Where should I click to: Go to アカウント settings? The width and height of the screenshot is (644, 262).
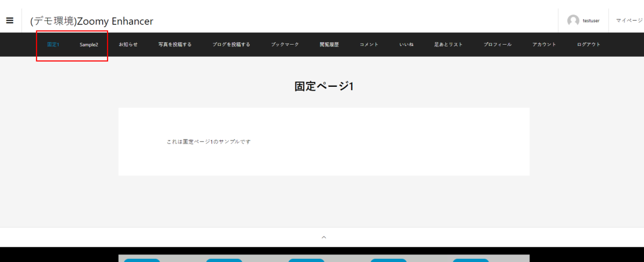click(x=544, y=45)
